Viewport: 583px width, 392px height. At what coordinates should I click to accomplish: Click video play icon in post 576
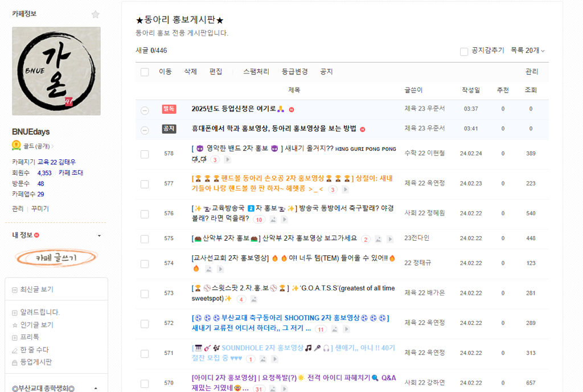pos(285,220)
